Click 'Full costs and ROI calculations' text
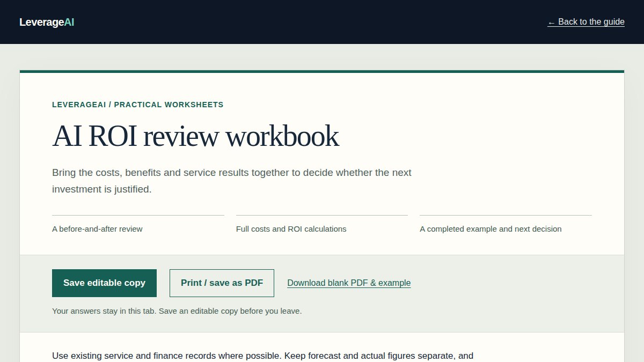Screen dimensions: 644x362 [291, 229]
